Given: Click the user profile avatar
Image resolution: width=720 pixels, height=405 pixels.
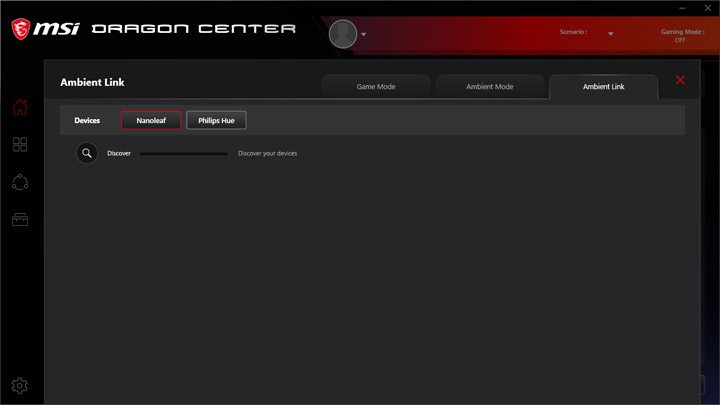Looking at the screenshot, I should point(343,34).
